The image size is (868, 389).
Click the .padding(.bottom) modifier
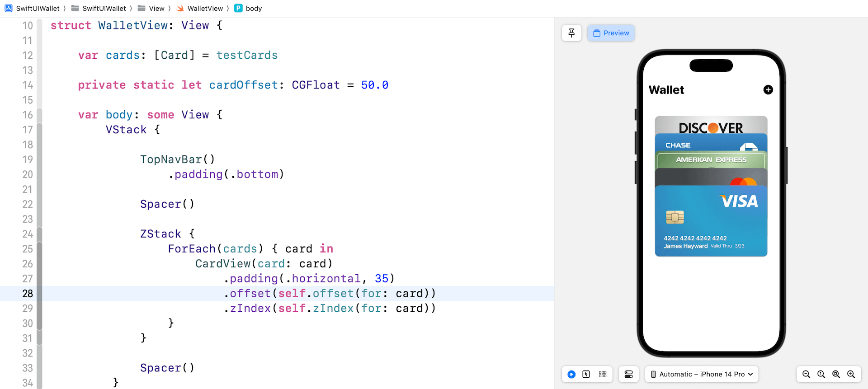(226, 174)
